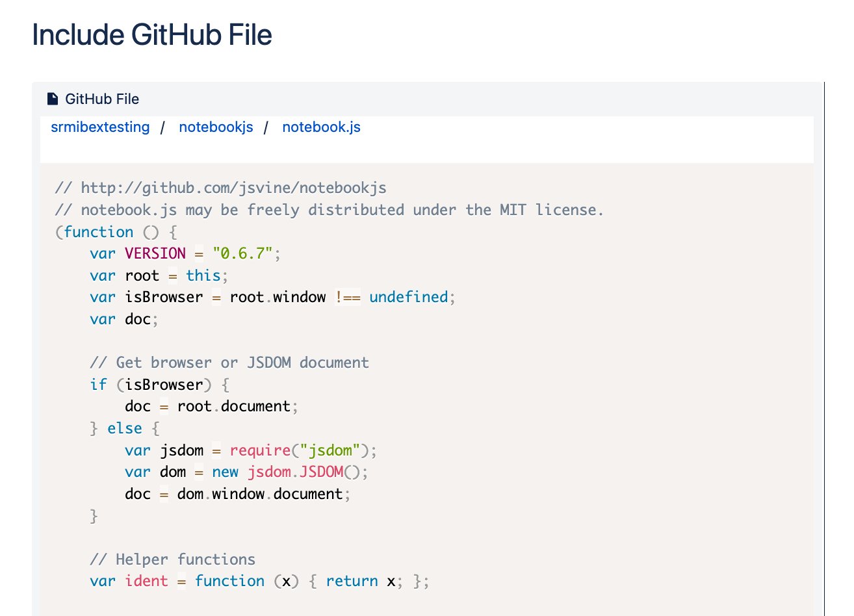Open the notebookjs repository link
The image size is (854, 616).
[x=216, y=127]
